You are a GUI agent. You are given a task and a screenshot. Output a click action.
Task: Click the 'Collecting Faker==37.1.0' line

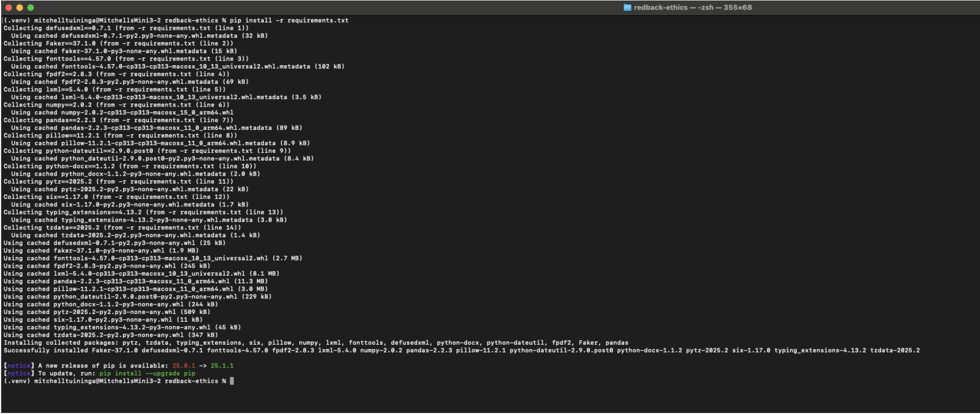coord(119,43)
